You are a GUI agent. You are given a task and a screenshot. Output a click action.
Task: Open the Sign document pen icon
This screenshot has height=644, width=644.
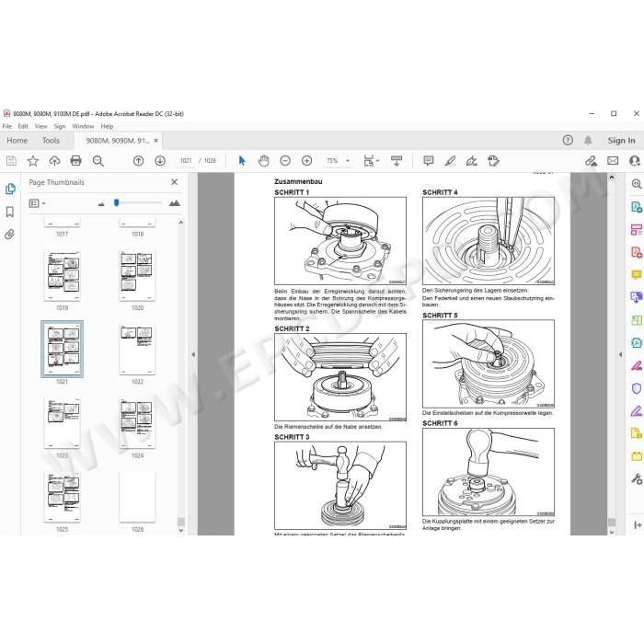pos(472,161)
